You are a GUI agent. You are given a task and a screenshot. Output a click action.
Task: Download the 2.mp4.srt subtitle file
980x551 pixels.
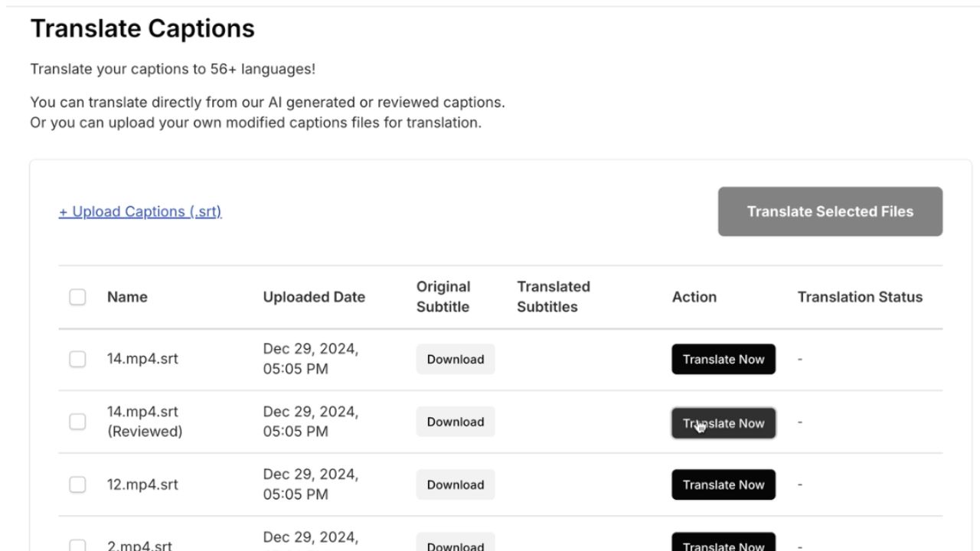point(456,545)
